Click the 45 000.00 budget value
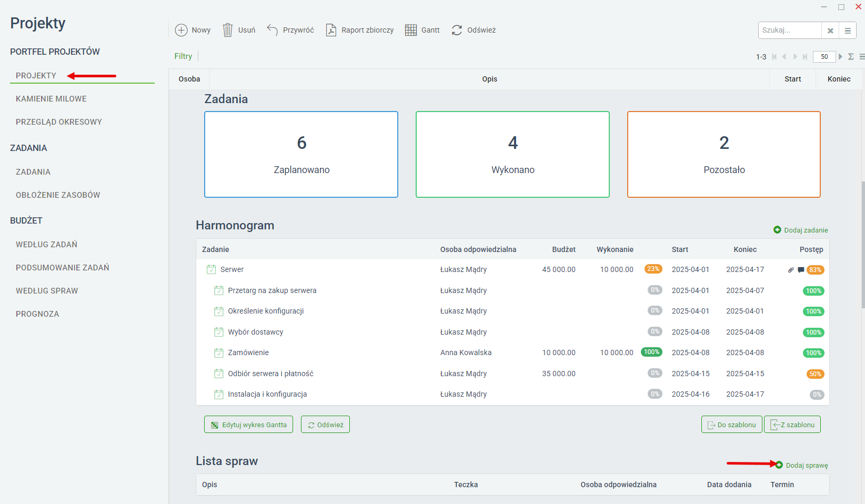865x504 pixels. (559, 269)
